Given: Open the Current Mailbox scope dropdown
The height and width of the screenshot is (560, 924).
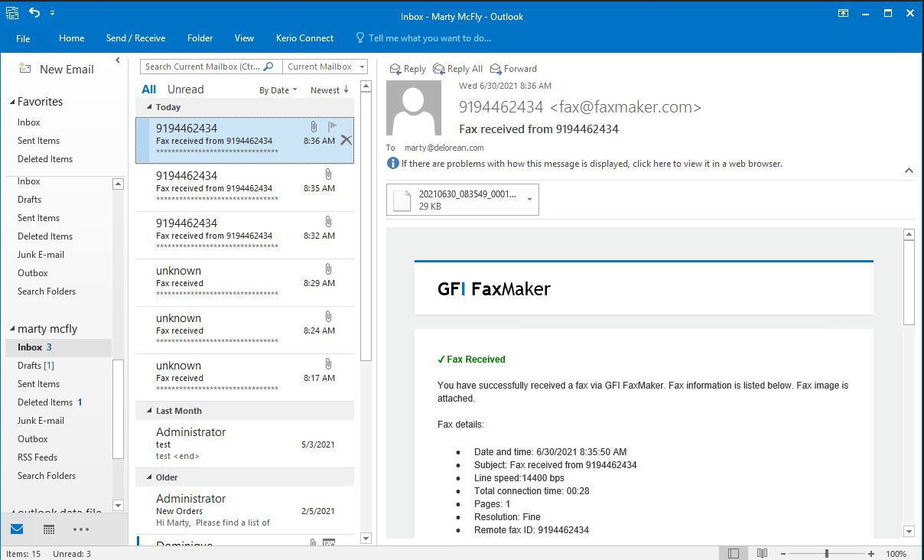Looking at the screenshot, I should click(325, 67).
